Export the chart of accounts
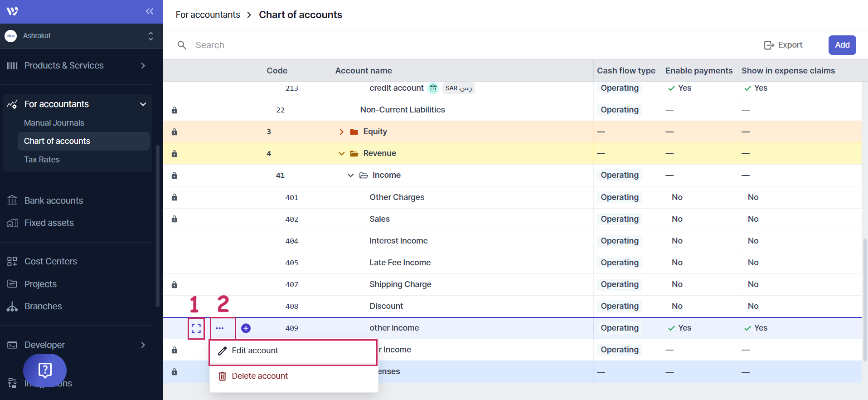The image size is (868, 400). tap(783, 45)
